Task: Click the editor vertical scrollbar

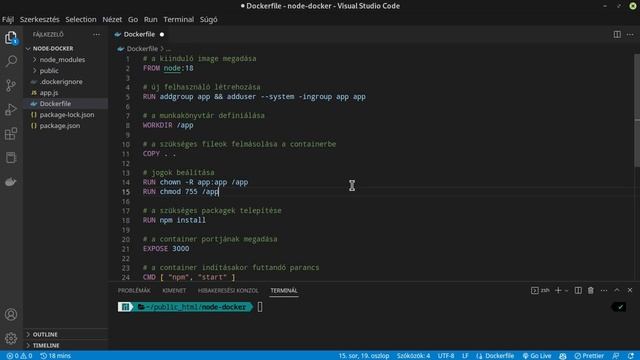Action: (x=637, y=110)
